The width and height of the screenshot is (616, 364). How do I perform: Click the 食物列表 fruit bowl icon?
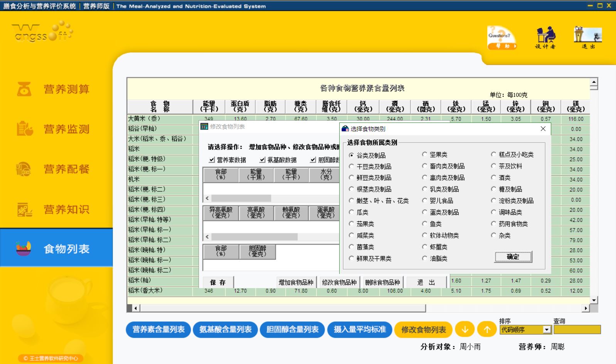tap(24, 248)
